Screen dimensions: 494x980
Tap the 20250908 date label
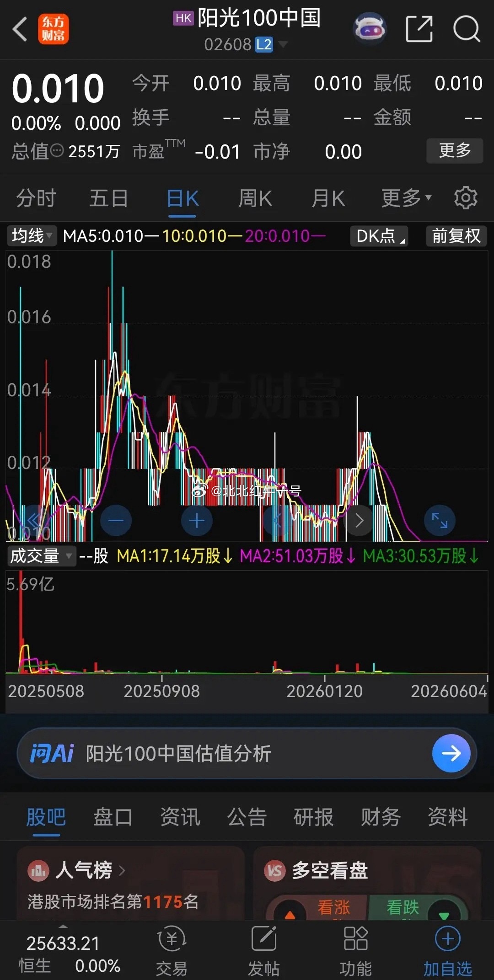pos(161,691)
